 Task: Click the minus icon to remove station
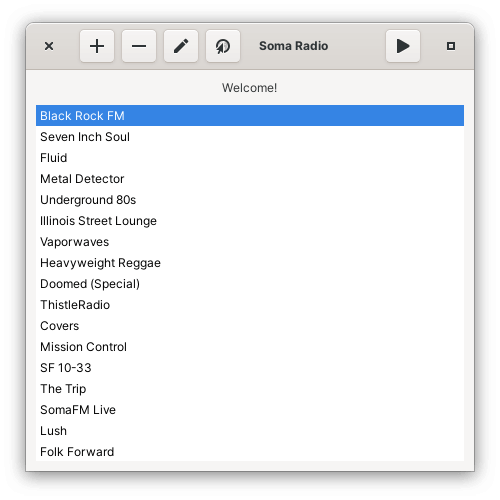click(x=139, y=46)
